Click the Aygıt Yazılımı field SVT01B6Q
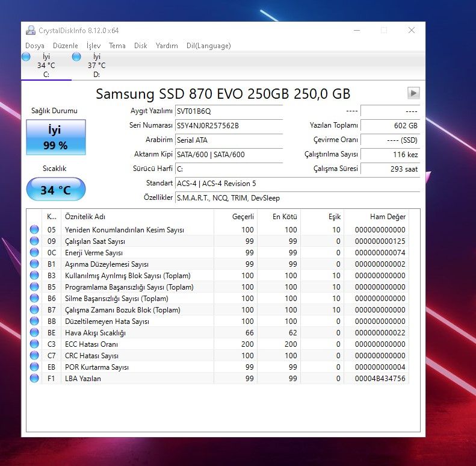The image size is (476, 466). coord(229,111)
